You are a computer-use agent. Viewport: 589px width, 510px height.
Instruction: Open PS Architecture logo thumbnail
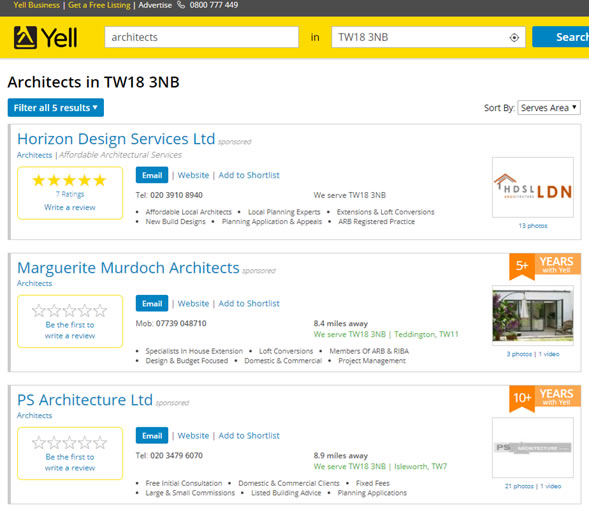(x=533, y=448)
